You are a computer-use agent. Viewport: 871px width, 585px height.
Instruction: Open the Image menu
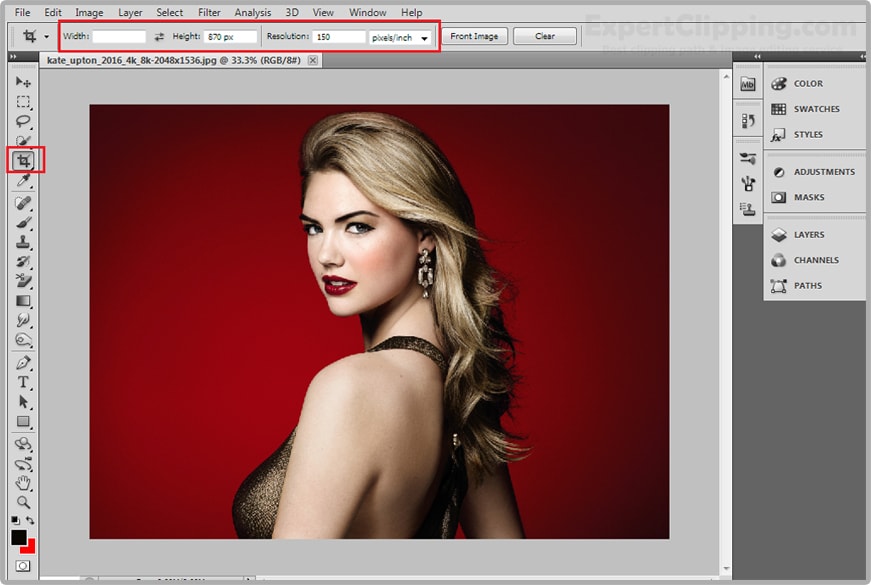[x=89, y=13]
